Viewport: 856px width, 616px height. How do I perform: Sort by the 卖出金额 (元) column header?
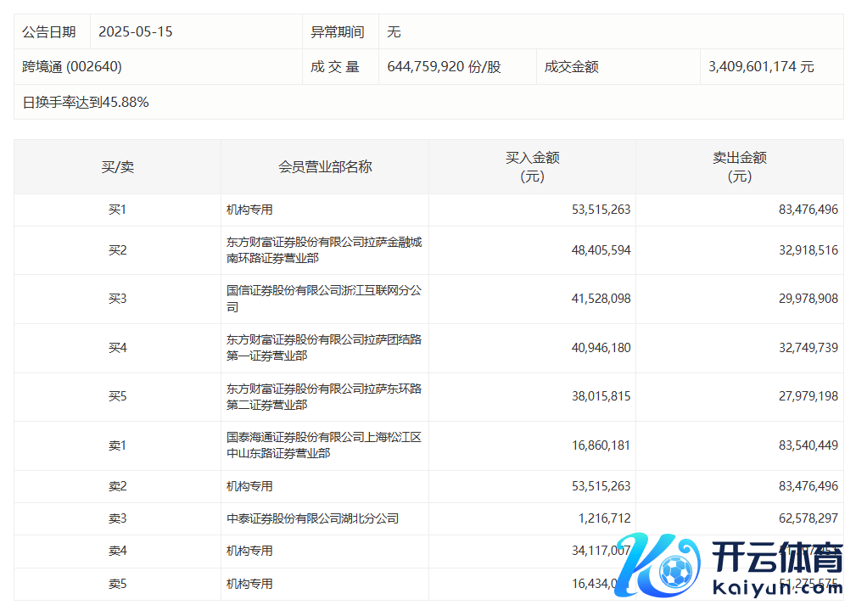(x=739, y=167)
